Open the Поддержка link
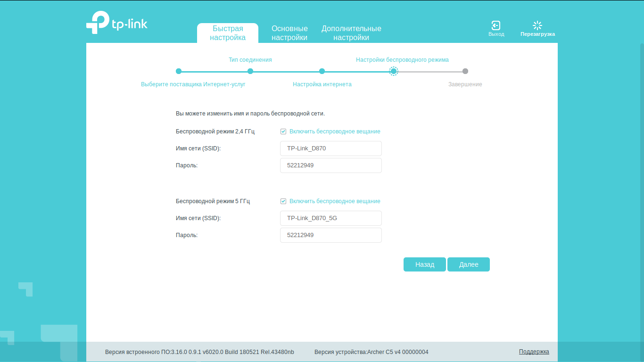 tap(534, 352)
